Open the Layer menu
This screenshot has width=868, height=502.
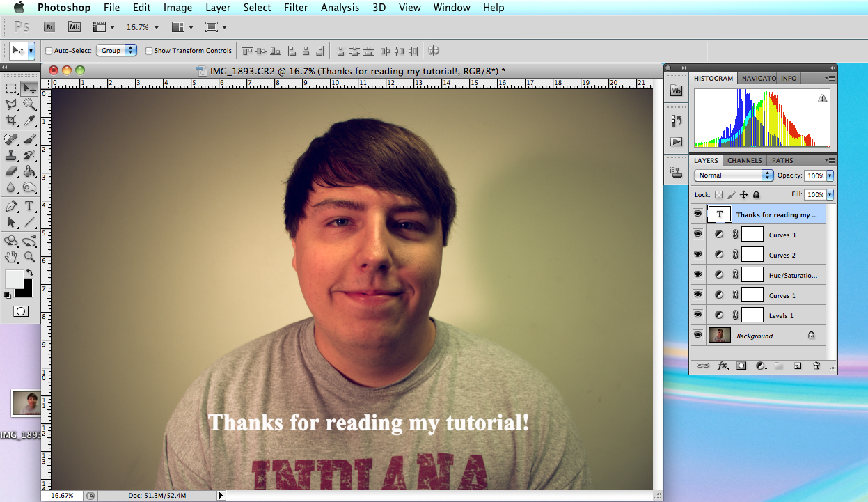(x=218, y=8)
